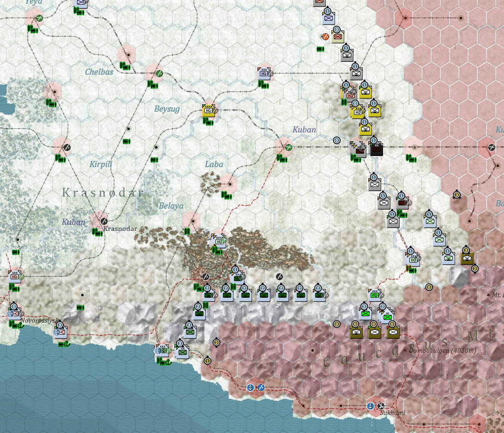Screen dimensions: 504x433
Task: Select the coastal naval counter southeast of Novorossiysk
Action: [x=60, y=332]
